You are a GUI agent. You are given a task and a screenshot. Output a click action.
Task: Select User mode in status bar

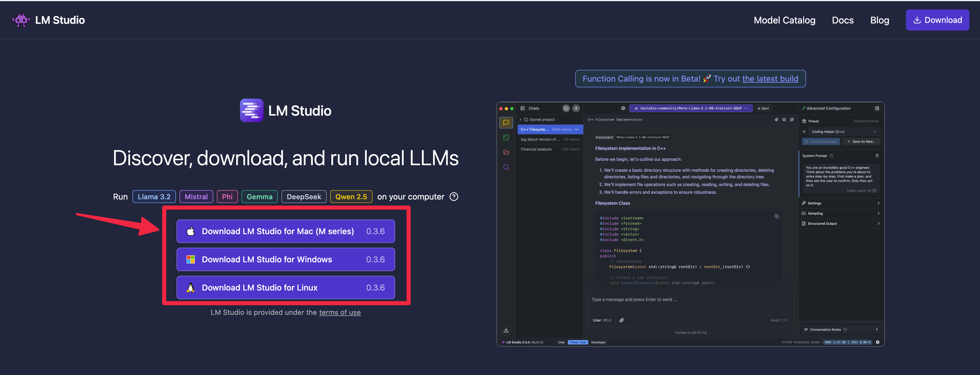(561, 342)
